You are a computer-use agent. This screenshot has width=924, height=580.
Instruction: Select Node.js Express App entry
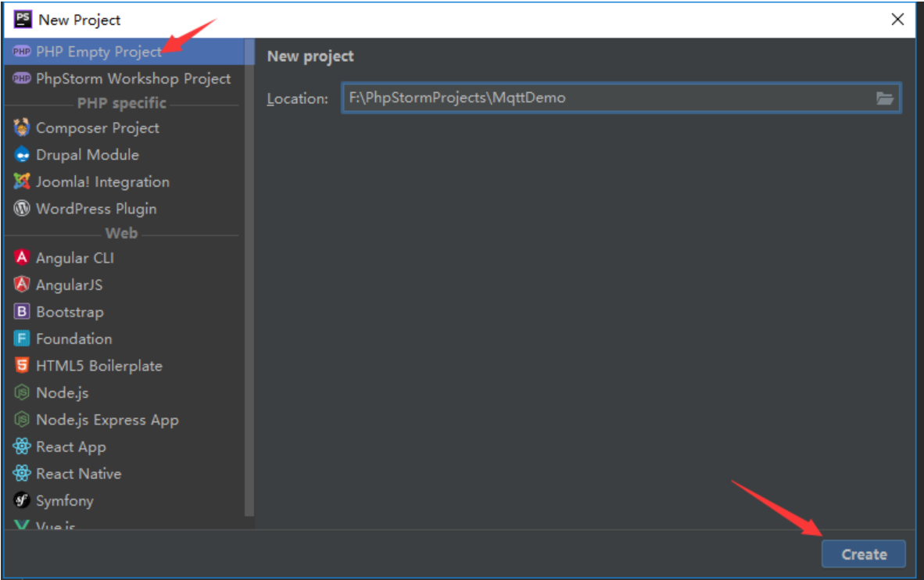point(106,420)
